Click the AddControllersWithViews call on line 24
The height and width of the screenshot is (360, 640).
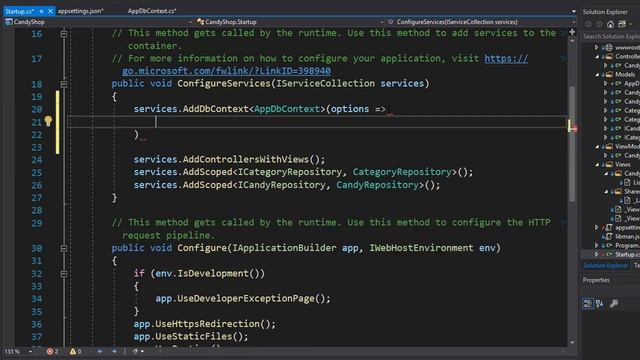click(x=246, y=159)
